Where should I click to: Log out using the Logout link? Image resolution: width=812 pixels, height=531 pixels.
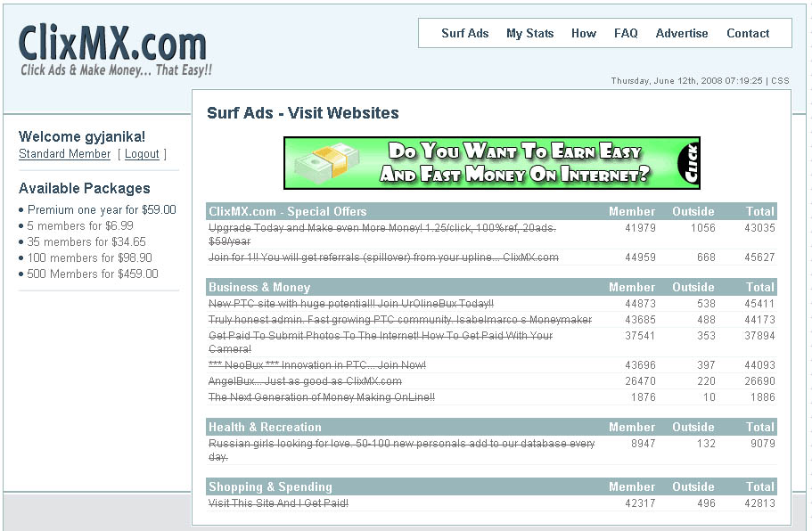[x=142, y=154]
